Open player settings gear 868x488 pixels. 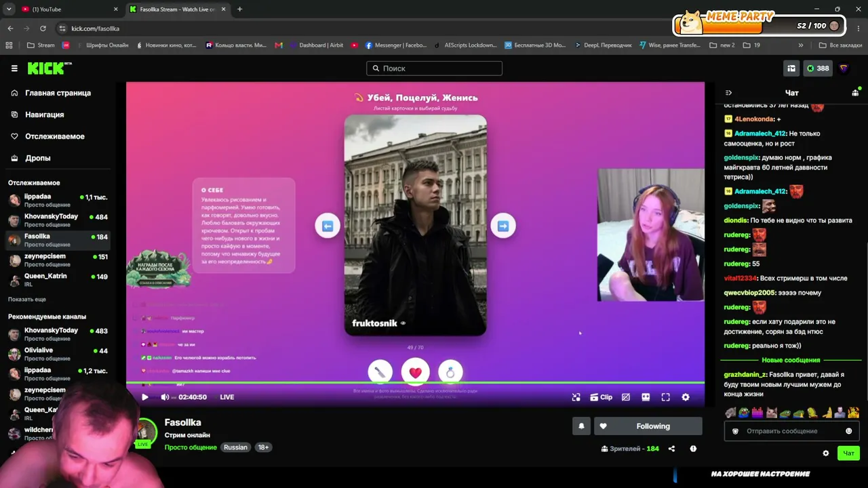(686, 397)
